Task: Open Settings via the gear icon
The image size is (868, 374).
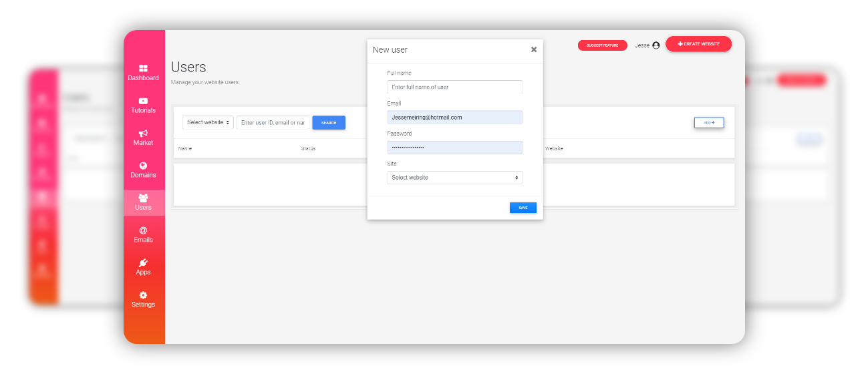Action: tap(143, 295)
